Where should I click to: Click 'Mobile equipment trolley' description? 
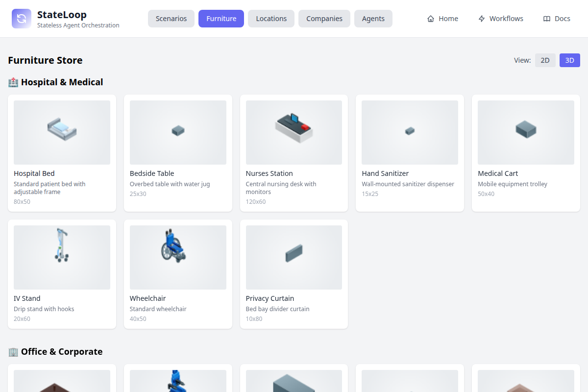[513, 184]
